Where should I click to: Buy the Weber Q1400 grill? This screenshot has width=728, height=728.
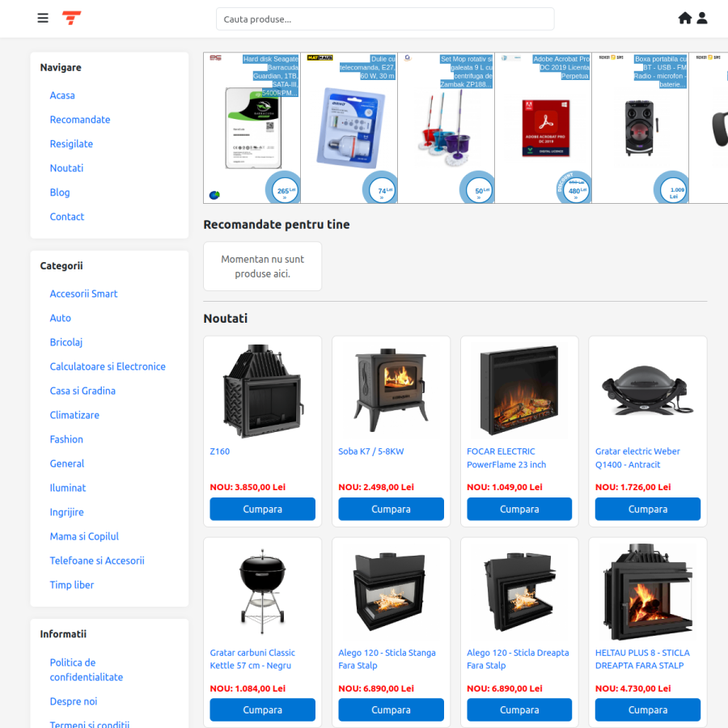pos(648,509)
